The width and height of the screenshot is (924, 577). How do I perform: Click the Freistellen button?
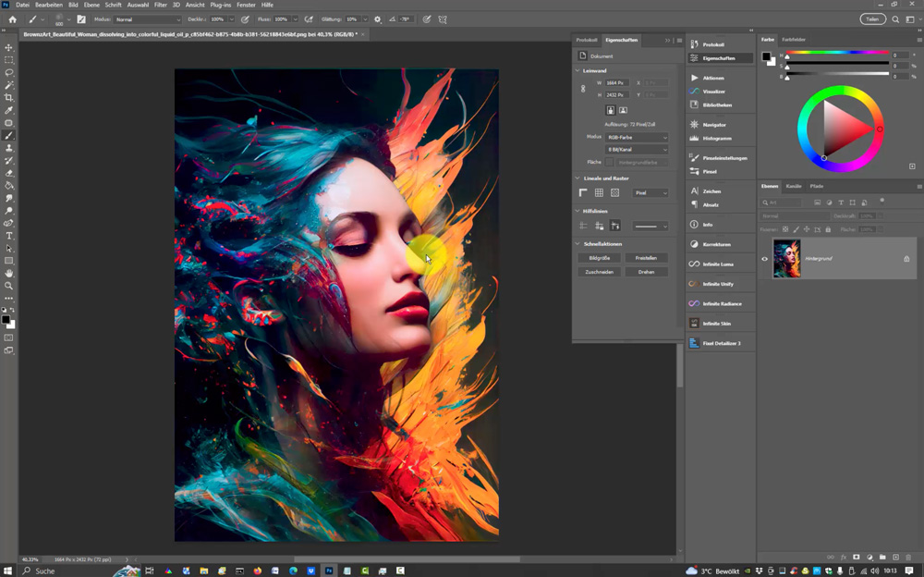pos(646,258)
